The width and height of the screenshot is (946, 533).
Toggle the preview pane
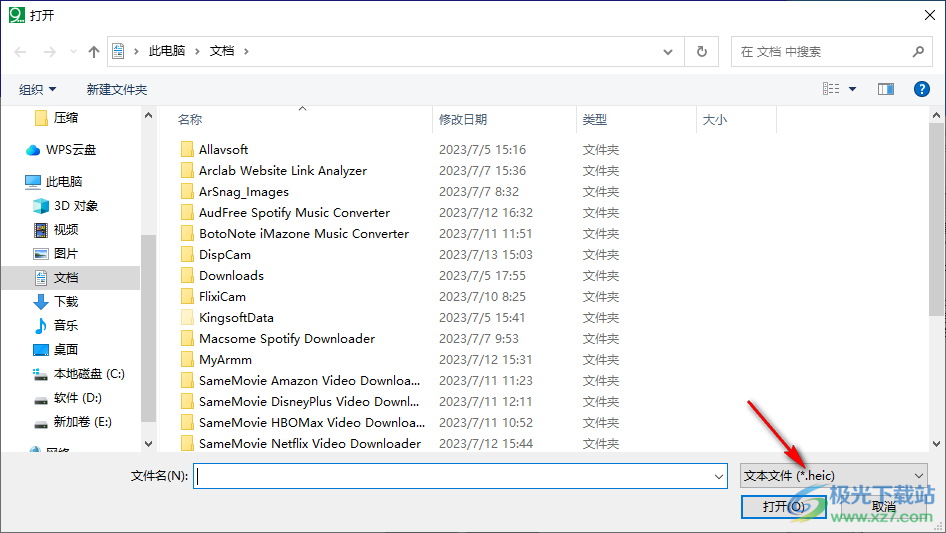tap(886, 89)
